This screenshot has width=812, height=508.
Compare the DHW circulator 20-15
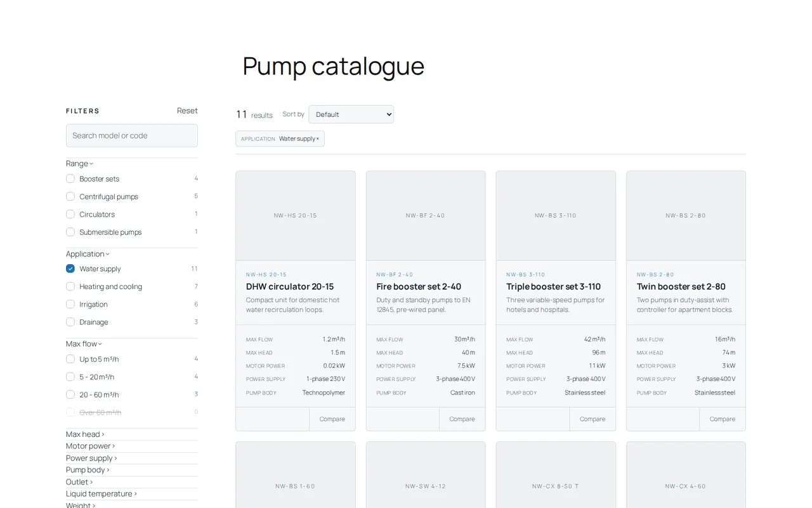point(332,419)
